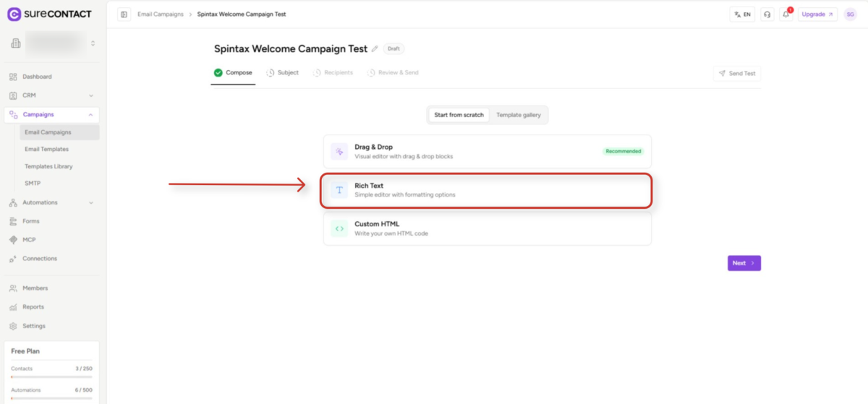Open SMTP in sidebar
The image size is (868, 404).
[x=33, y=183]
